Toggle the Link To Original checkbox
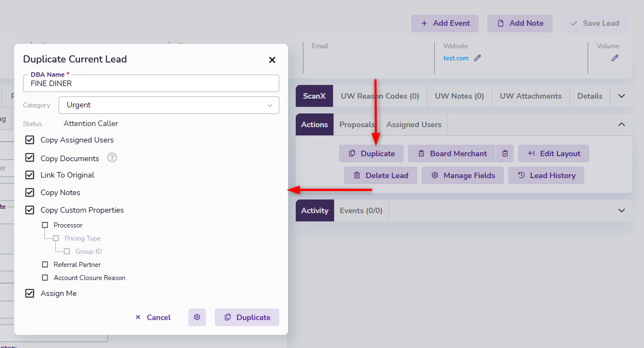The height and width of the screenshot is (348, 644). [x=30, y=175]
